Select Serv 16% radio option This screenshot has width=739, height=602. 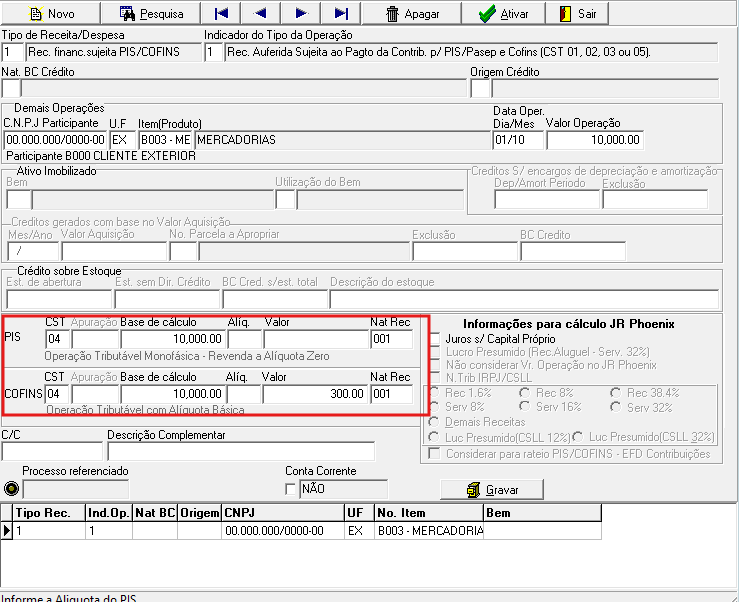[x=524, y=406]
